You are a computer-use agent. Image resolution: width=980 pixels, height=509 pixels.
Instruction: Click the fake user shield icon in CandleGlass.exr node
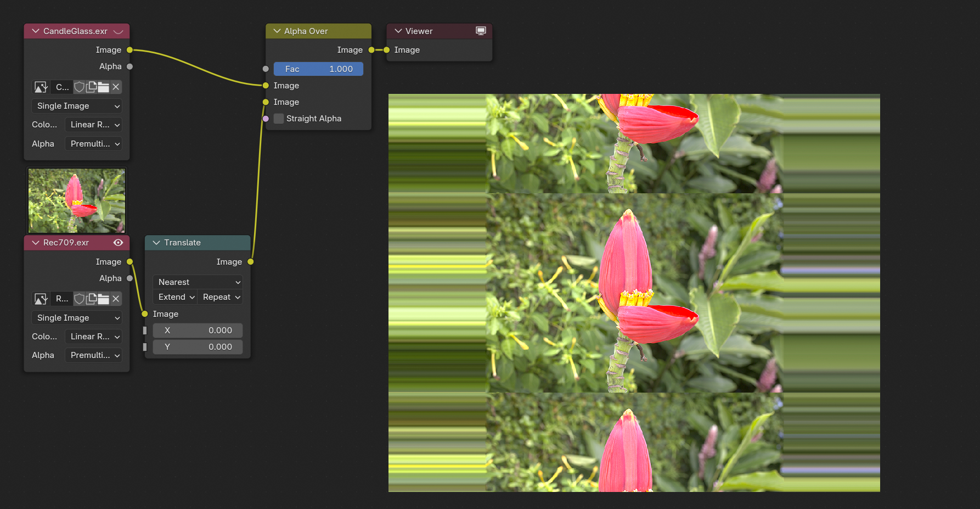pyautogui.click(x=80, y=87)
